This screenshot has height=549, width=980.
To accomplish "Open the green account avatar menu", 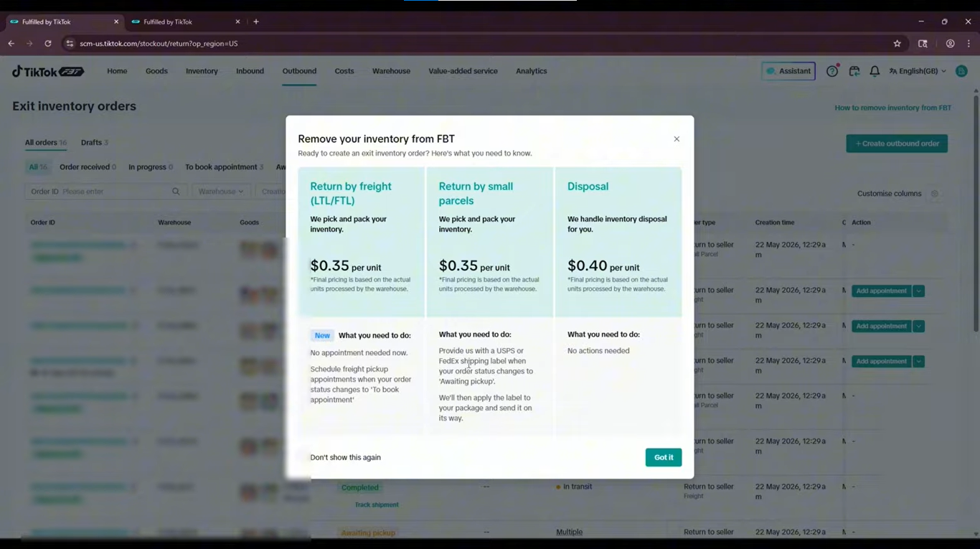I will click(961, 71).
